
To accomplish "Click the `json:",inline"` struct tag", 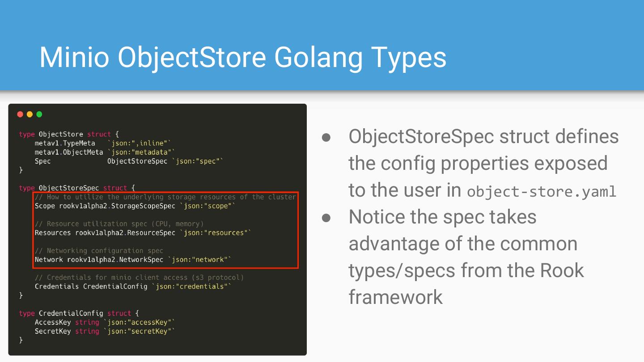I will (139, 143).
